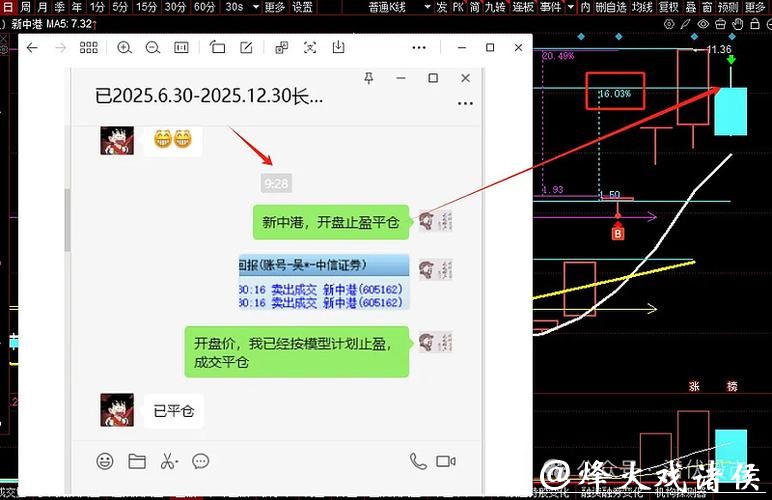Toggle the 预测 forecast button
This screenshot has width=772, height=500.
point(728,7)
